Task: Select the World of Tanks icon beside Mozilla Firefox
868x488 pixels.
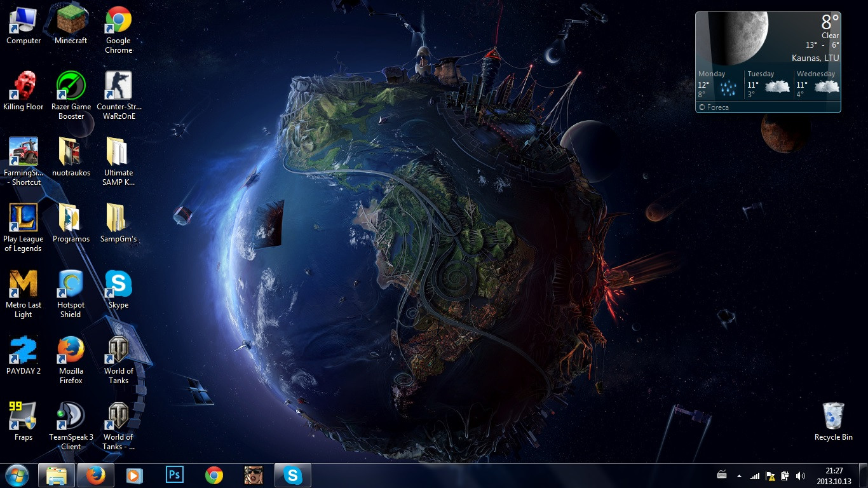Action: [118, 361]
